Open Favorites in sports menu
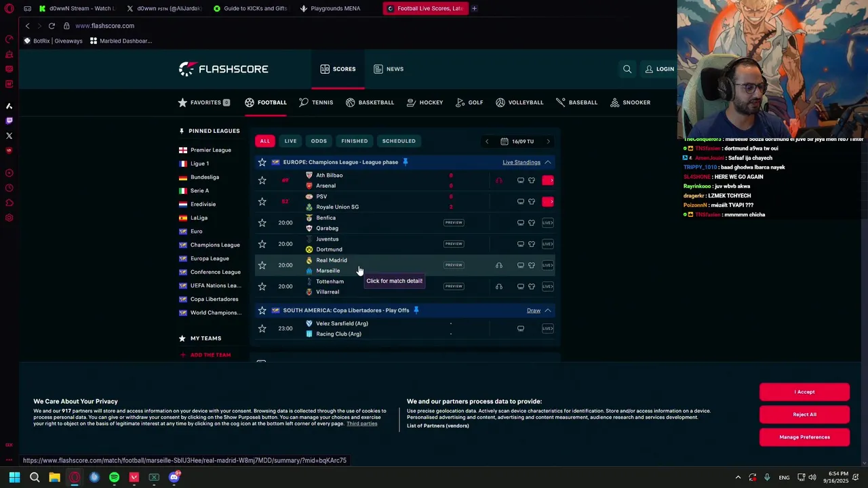 [x=203, y=102]
